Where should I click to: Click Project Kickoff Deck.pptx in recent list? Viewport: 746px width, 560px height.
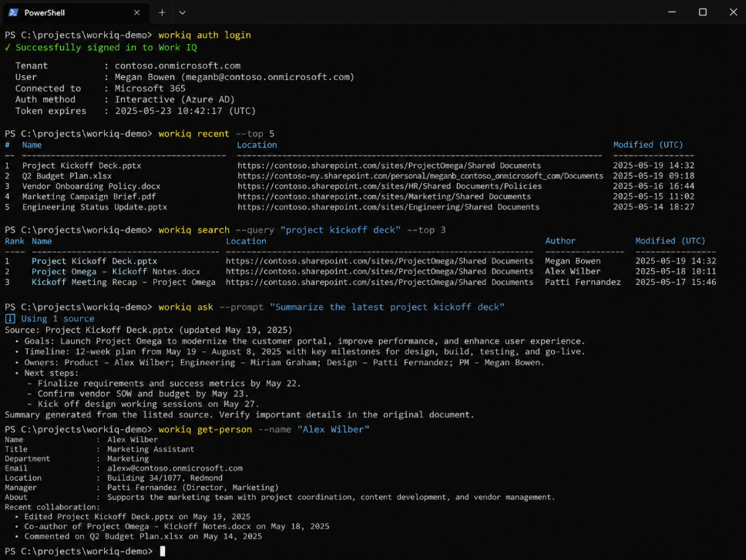82,166
